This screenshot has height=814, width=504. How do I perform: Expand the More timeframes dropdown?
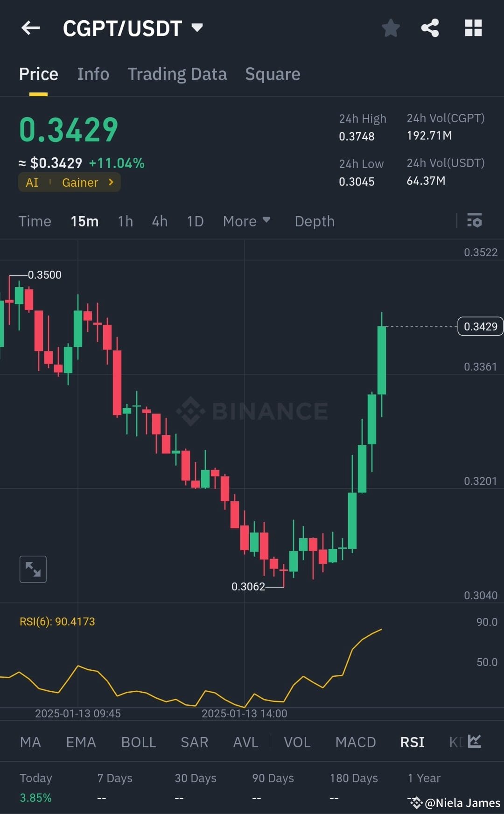click(246, 221)
